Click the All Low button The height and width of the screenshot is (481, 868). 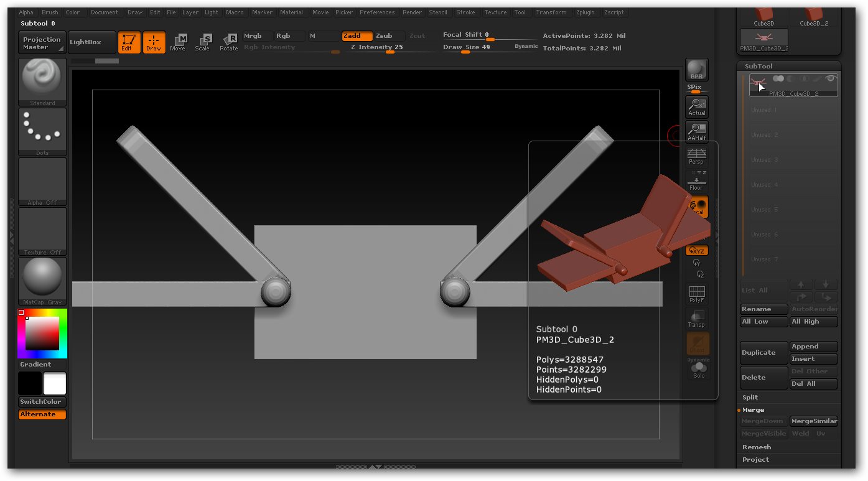763,322
